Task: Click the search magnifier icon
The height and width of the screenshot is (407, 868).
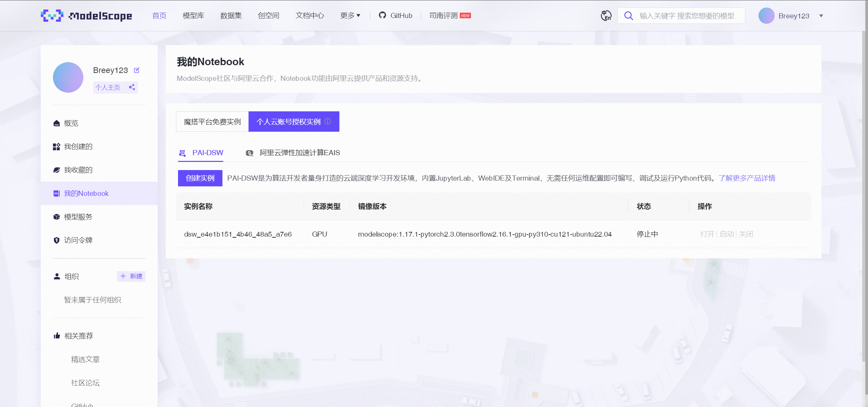Action: (x=628, y=16)
